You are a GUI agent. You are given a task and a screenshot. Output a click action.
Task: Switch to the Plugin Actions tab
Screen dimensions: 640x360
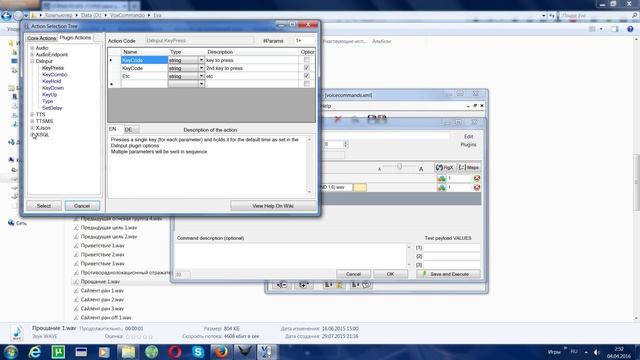[x=75, y=38]
